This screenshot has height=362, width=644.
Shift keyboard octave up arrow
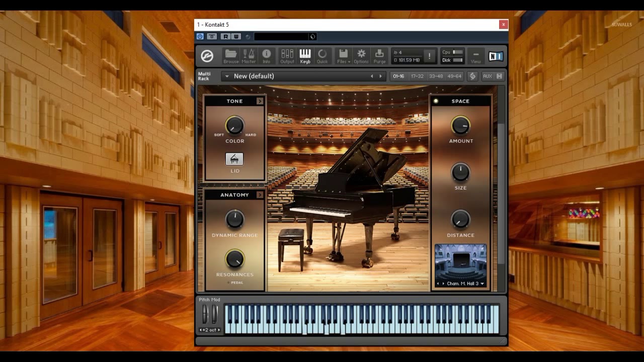(x=219, y=330)
